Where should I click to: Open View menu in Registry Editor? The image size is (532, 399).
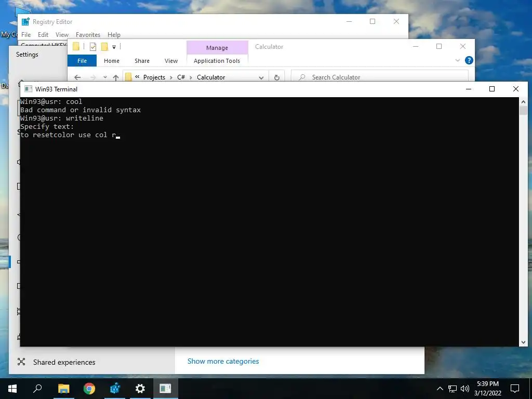[x=62, y=35]
